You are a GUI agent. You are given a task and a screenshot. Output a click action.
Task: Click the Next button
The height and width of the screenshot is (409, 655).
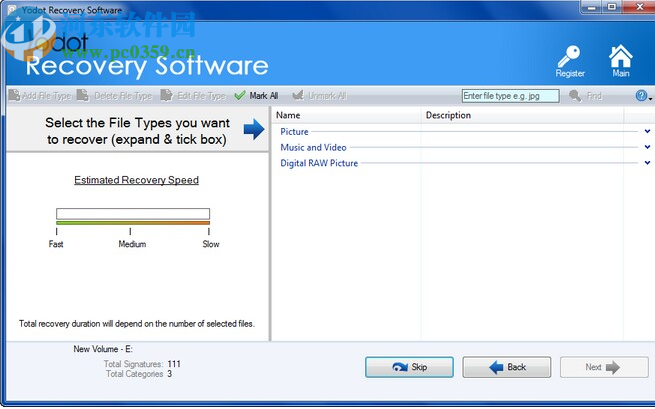tap(604, 367)
